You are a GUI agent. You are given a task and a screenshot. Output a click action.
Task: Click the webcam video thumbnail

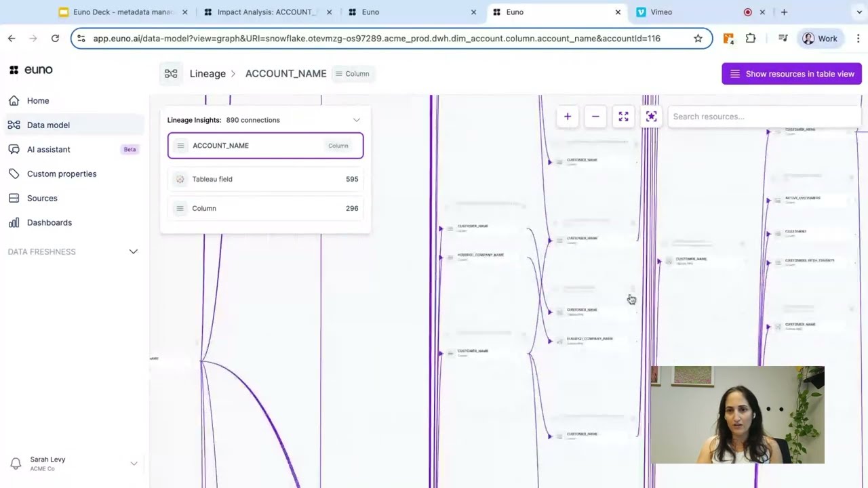click(737, 415)
